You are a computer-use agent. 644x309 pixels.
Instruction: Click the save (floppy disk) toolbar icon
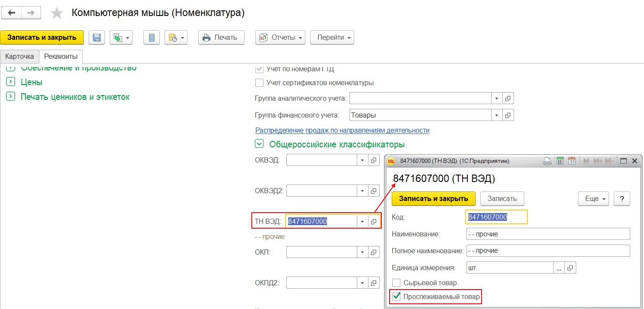[97, 38]
